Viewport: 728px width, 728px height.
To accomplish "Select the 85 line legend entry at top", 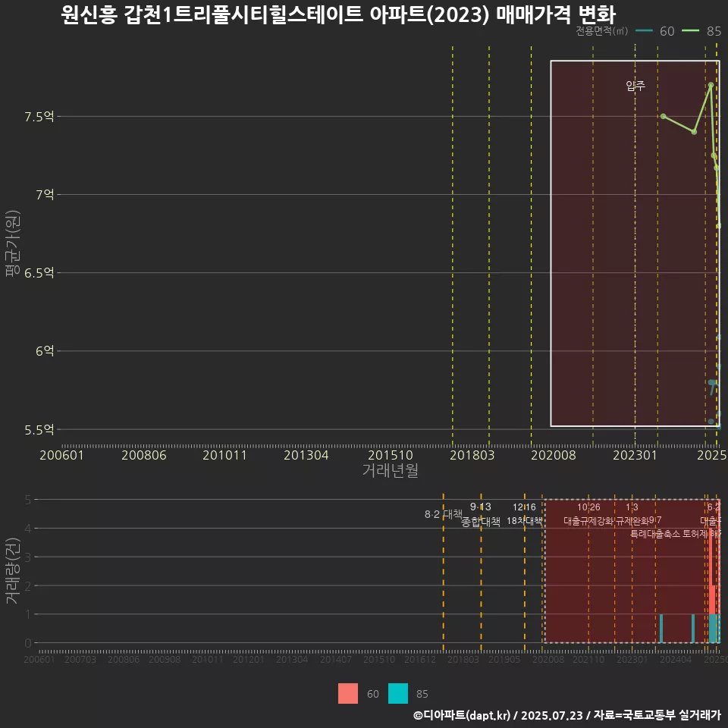I will (x=701, y=31).
